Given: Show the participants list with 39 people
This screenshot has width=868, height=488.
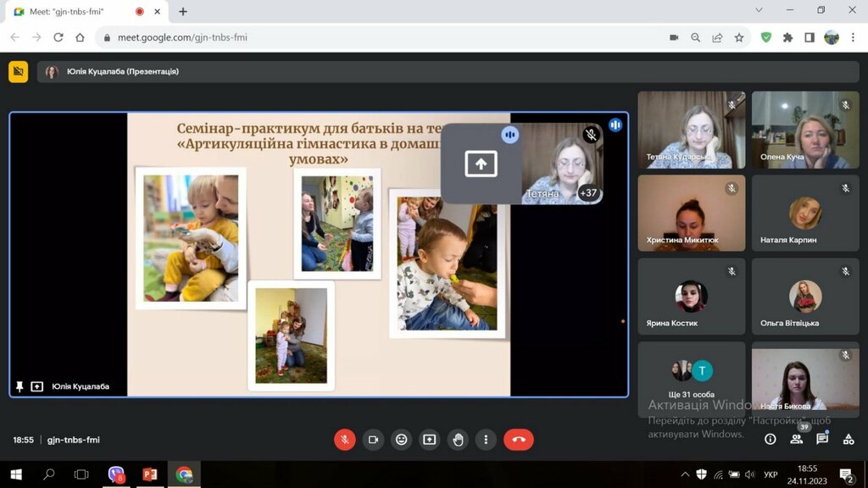Looking at the screenshot, I should (796, 439).
